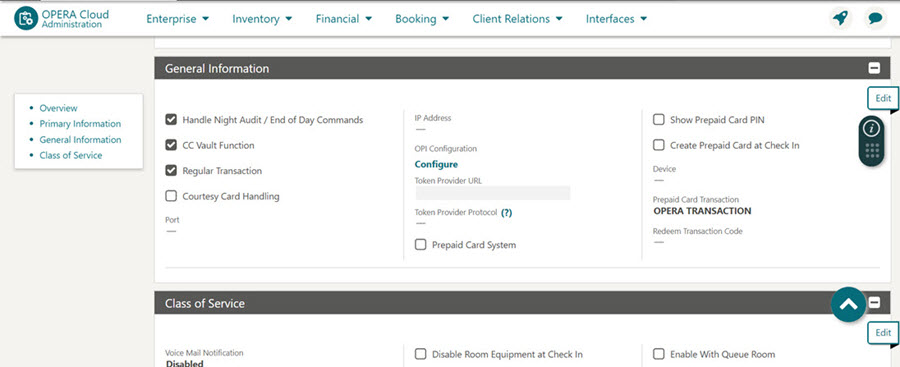Click the IP Address label
Viewport: 900px width, 367px height.
tap(433, 118)
